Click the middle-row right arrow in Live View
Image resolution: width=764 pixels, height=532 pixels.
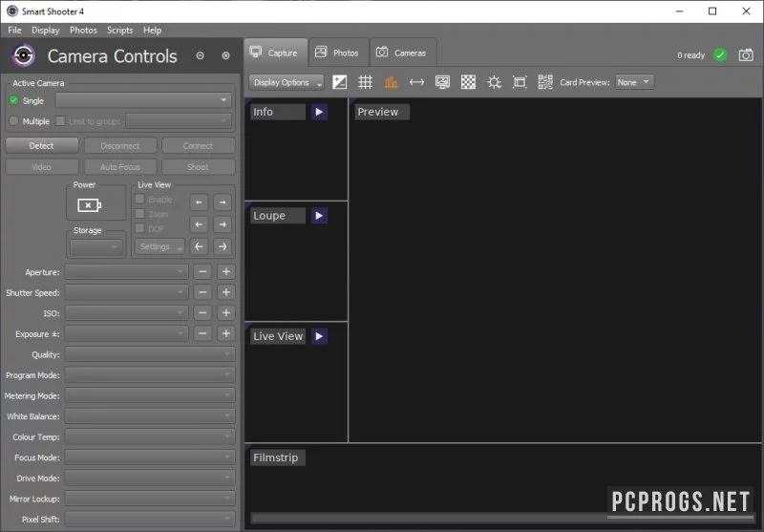click(223, 224)
